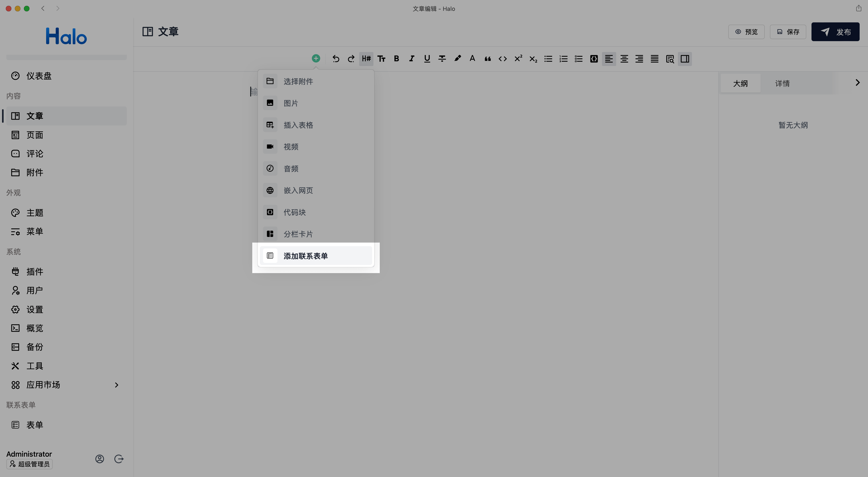Viewport: 868px width, 477px height.
Task: Click the 保存 save button
Action: coord(788,32)
